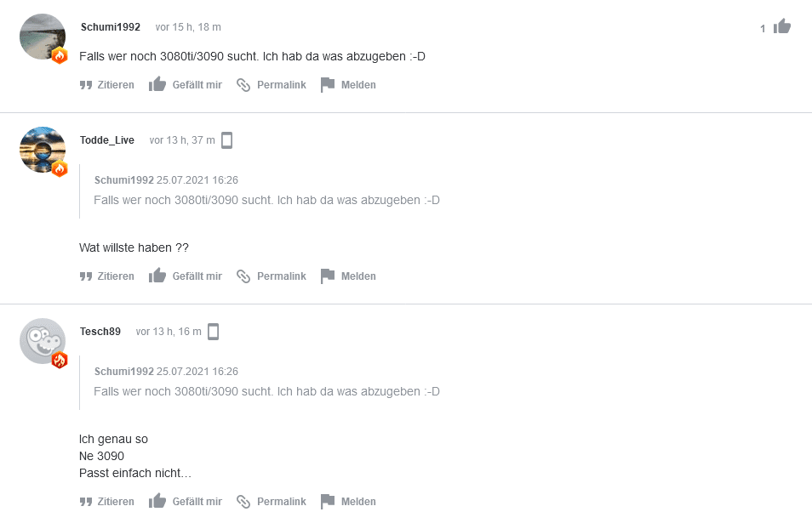Like the "Wat willste haben ??" comment
This screenshot has width=812, height=529.
pos(185,276)
